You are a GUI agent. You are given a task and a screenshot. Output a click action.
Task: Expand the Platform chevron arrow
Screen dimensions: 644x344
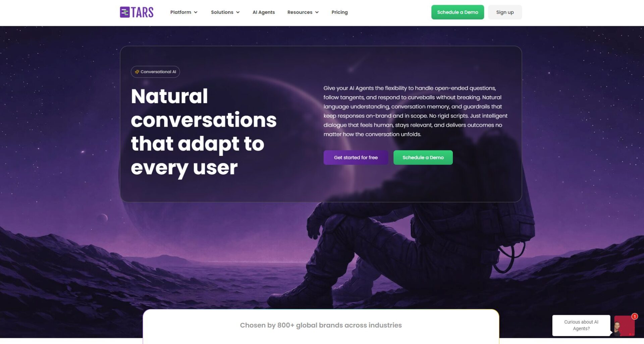(x=196, y=12)
